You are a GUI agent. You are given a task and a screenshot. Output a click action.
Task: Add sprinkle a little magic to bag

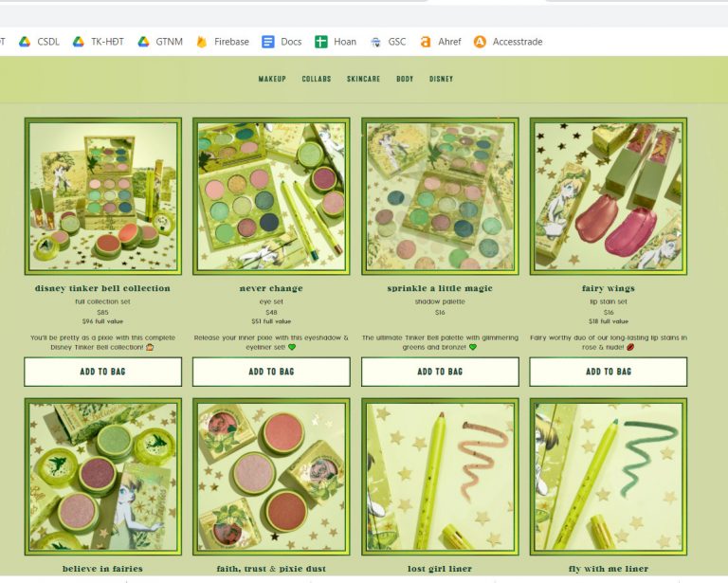[x=440, y=372]
